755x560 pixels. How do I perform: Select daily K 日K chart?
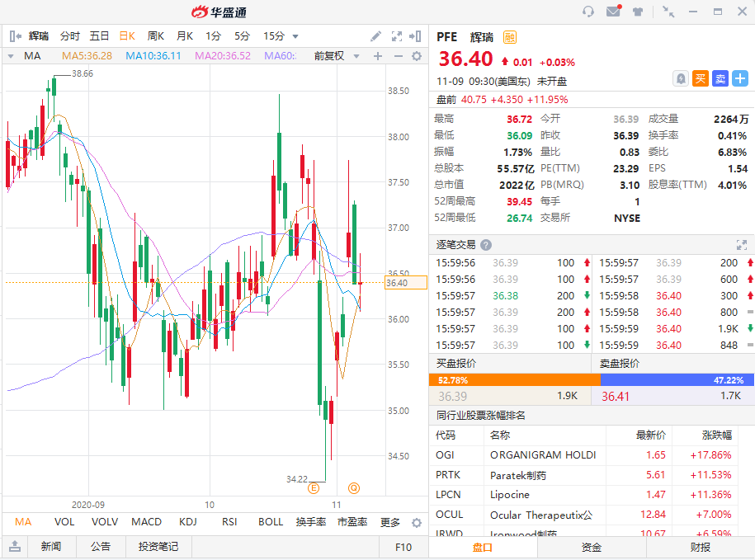tap(127, 36)
